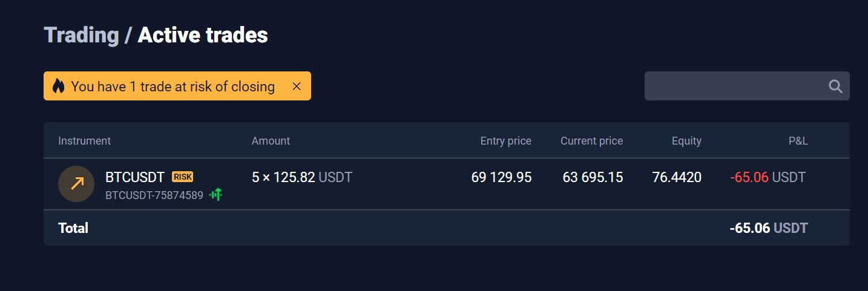Sort by the Entry price column

[505, 141]
